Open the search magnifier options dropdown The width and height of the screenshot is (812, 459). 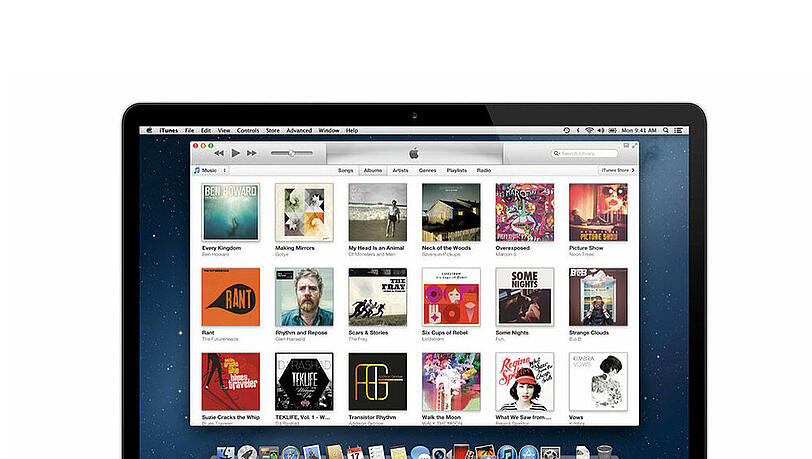coord(557,153)
